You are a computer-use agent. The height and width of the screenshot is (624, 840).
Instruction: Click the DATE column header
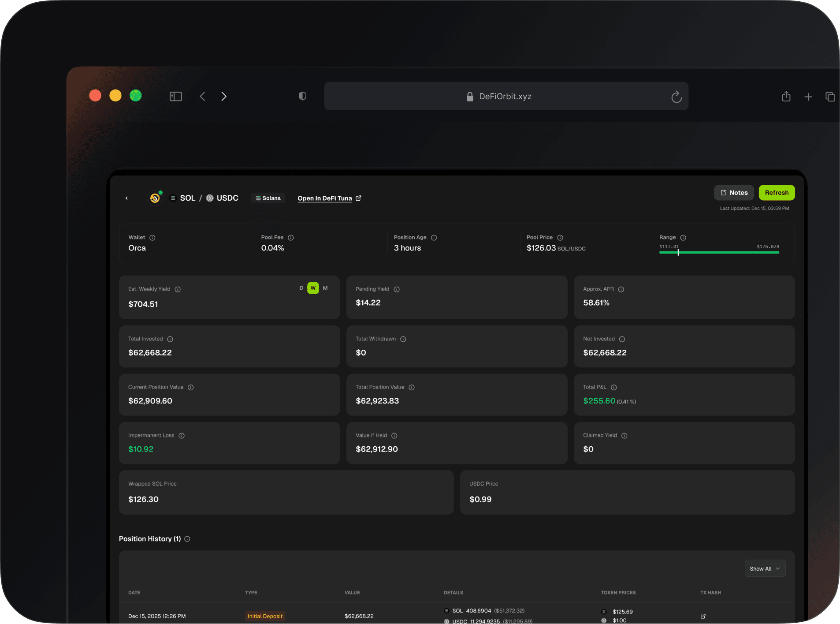(x=134, y=593)
